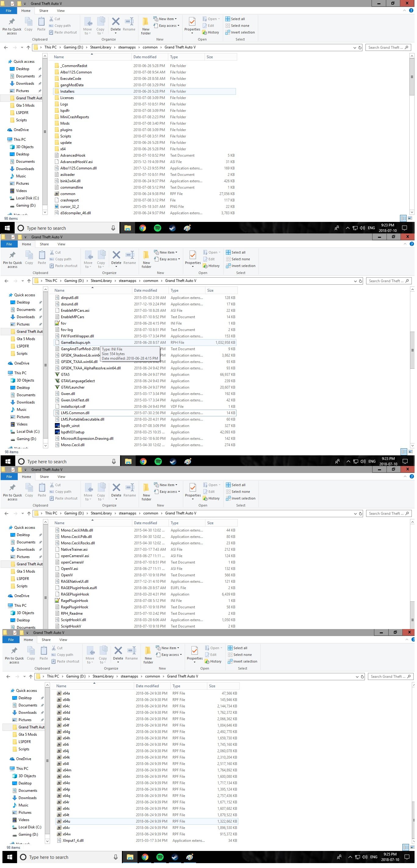Click Select all in the bottom window ribbon
Image resolution: width=417 pixels, height=868 pixels.
click(x=237, y=648)
